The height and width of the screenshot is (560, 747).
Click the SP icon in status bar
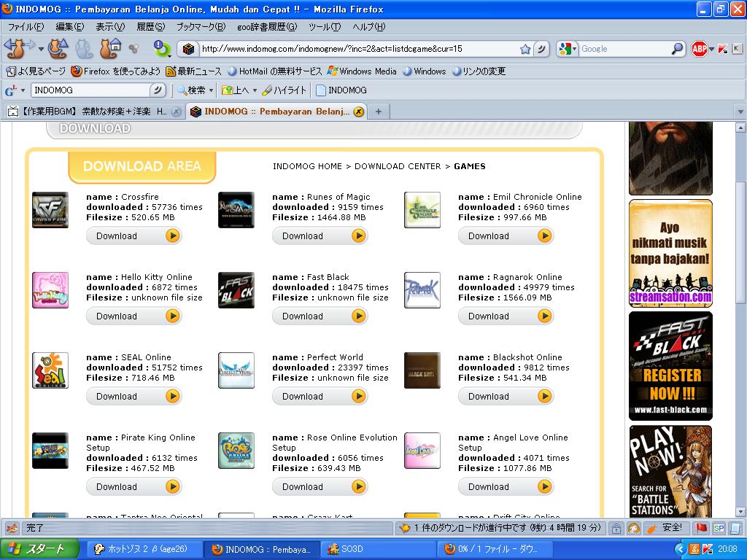(719, 528)
